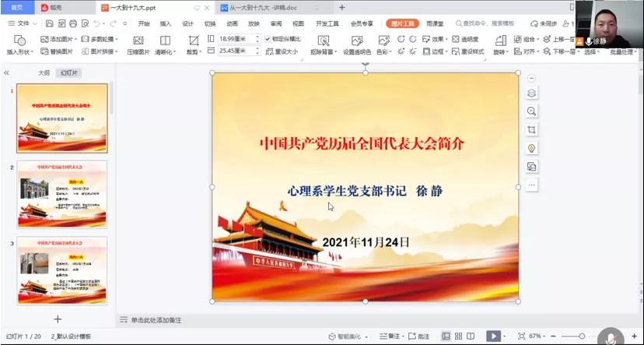The width and height of the screenshot is (644, 345).
Task: Click Reset Style (重设样式)
Action: pos(467,51)
